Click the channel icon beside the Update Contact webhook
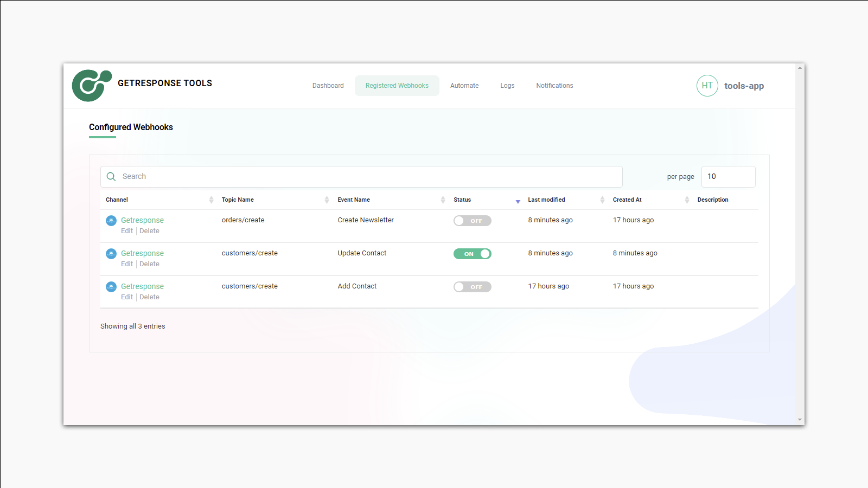The height and width of the screenshot is (488, 868). point(111,254)
